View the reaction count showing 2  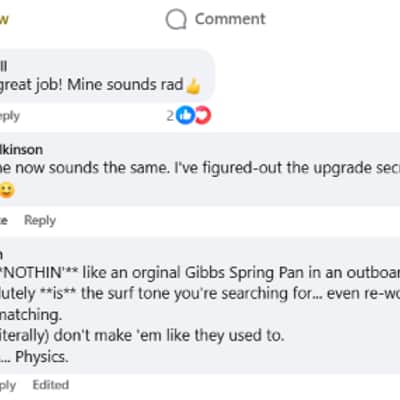tap(170, 116)
